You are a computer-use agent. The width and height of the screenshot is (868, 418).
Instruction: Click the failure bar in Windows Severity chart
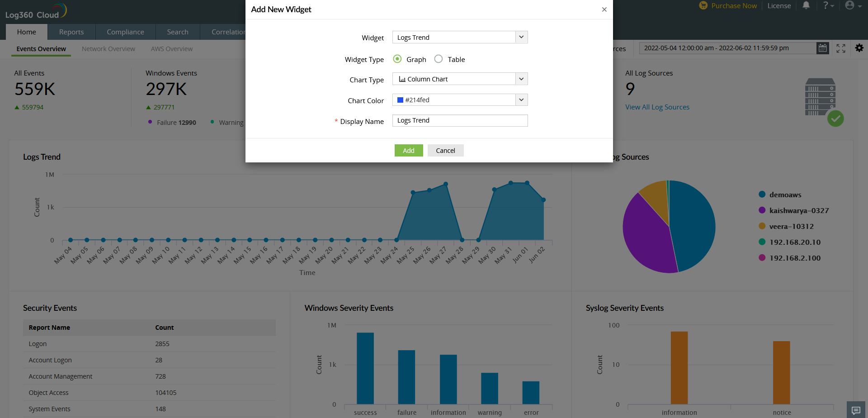(x=406, y=377)
